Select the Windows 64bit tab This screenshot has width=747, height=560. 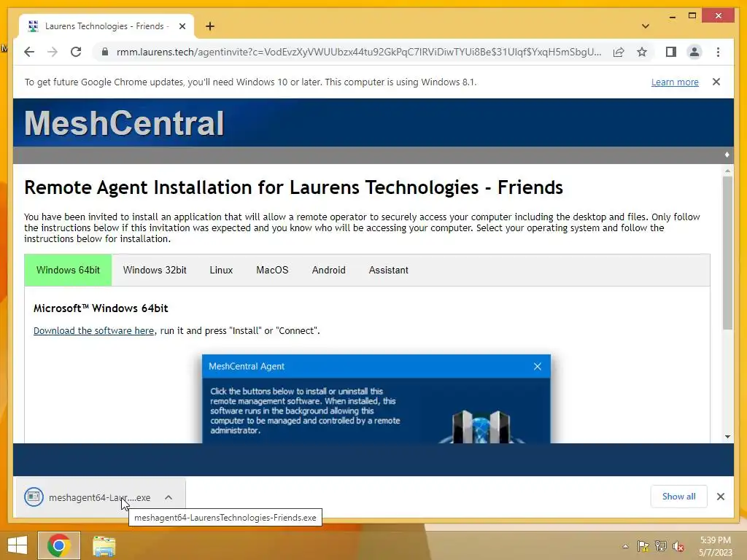[x=68, y=270]
